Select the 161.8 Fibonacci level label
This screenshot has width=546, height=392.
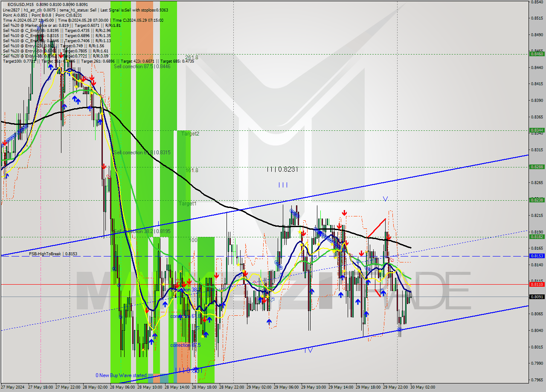192,170
